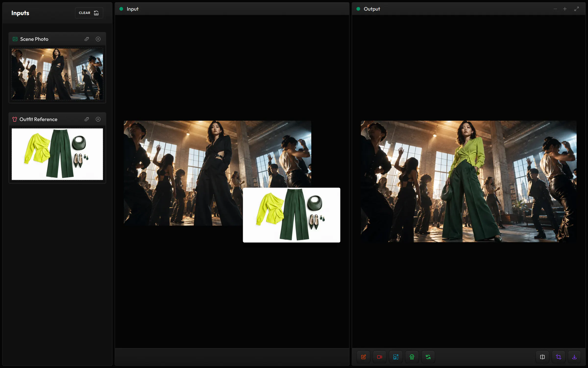Remove the Scene Photo input
Image resolution: width=588 pixels, height=368 pixels.
(98, 39)
